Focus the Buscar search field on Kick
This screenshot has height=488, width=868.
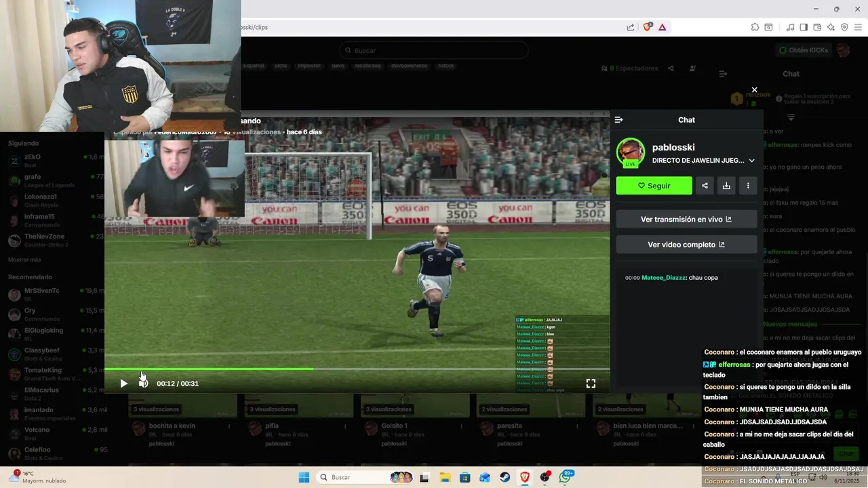pyautogui.click(x=434, y=50)
